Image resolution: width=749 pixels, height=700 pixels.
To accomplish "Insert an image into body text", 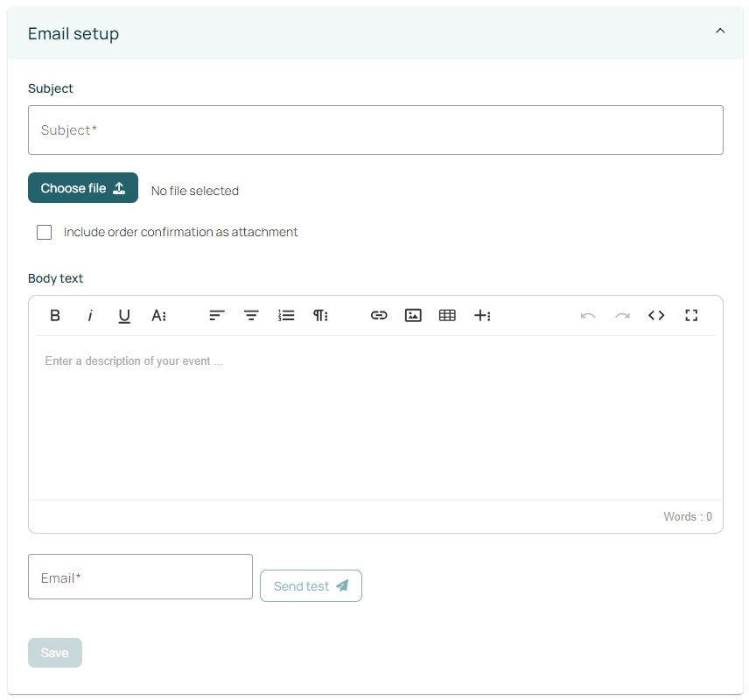I will pyautogui.click(x=413, y=316).
